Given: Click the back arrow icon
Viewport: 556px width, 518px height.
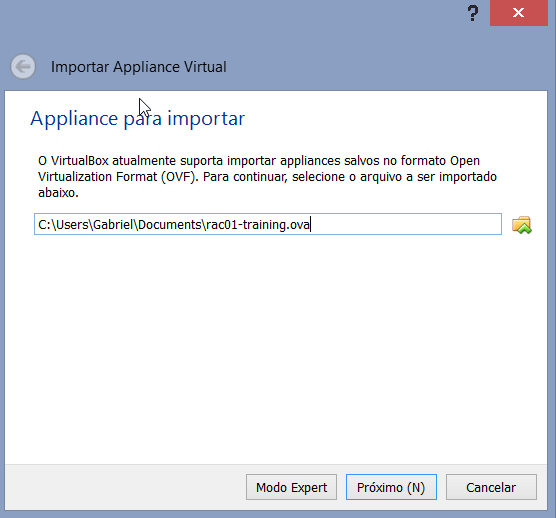Looking at the screenshot, I should point(23,66).
